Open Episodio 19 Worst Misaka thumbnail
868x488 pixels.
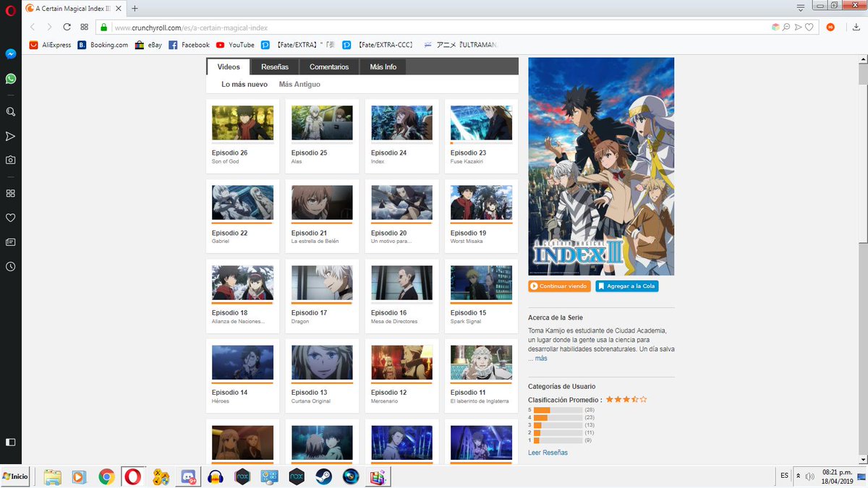click(481, 202)
